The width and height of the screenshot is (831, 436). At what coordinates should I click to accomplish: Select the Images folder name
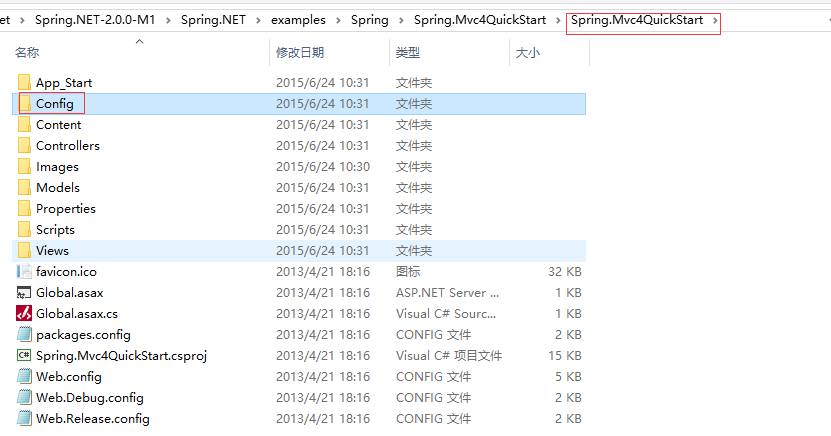coord(57,167)
